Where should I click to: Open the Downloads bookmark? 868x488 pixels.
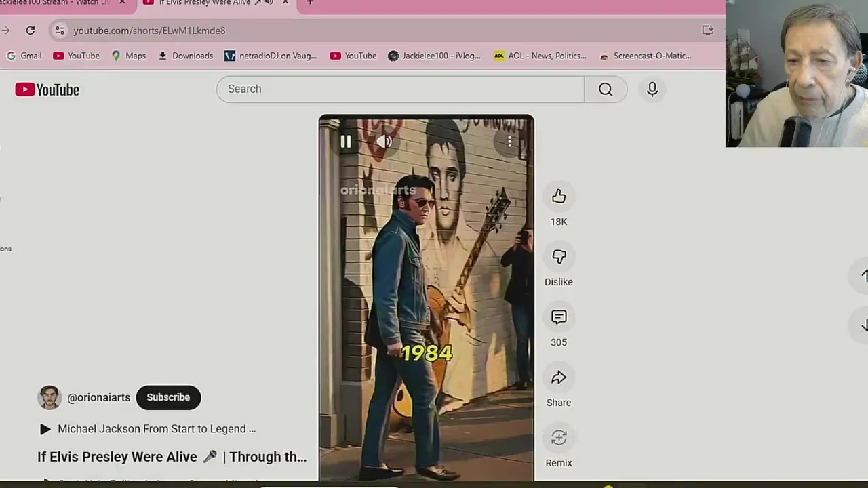tap(185, 56)
